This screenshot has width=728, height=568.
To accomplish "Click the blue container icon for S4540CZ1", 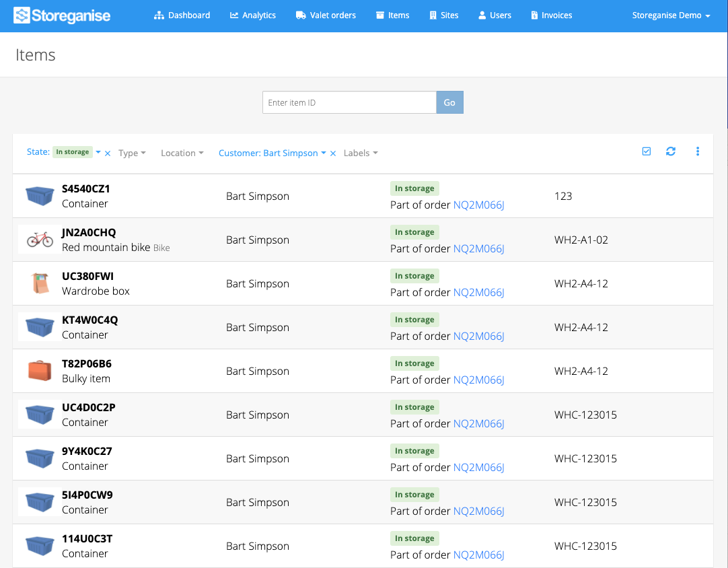I will click(40, 196).
